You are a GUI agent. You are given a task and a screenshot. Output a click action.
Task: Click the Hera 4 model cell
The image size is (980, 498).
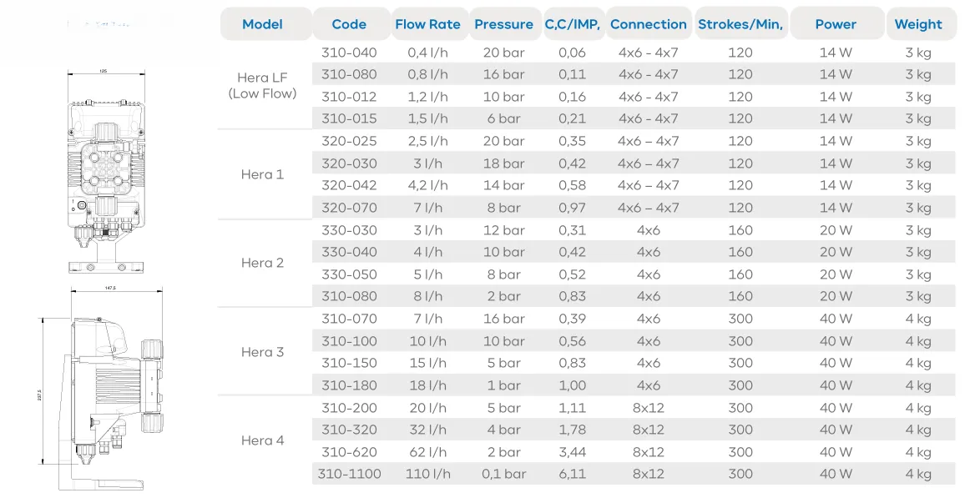263,440
